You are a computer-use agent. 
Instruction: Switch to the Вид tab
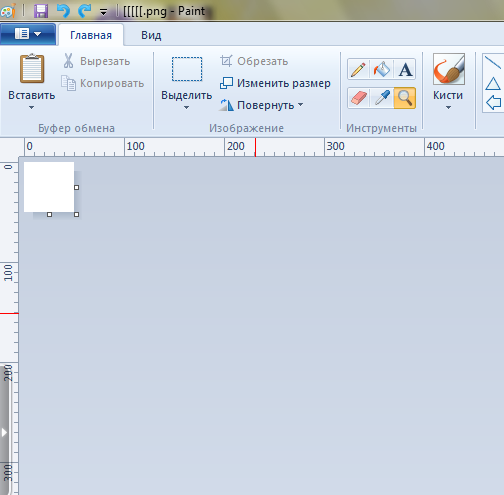pos(151,35)
